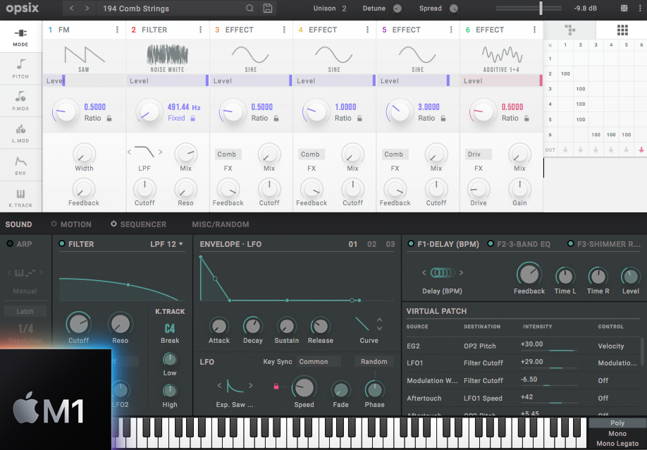Enable the ARP power toggle
This screenshot has height=450, width=647.
coord(10,243)
